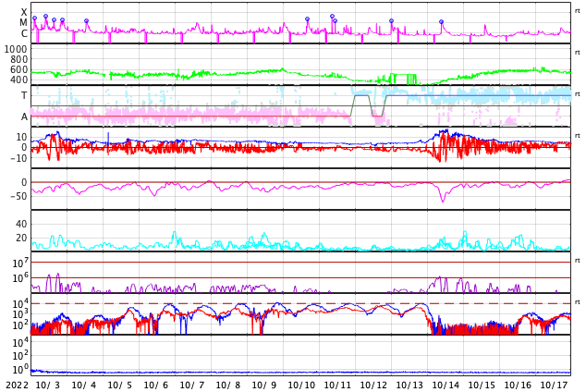This screenshot has height=392, width=586.
Task: Click the 10/12 date label
Action: [x=373, y=385]
